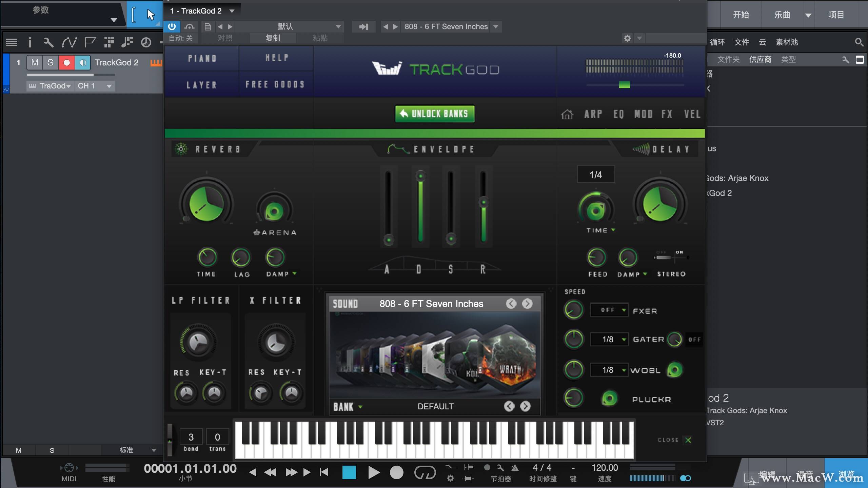Click the loop icon in transport bar
Screen dimensions: 868x488
pos(425,472)
